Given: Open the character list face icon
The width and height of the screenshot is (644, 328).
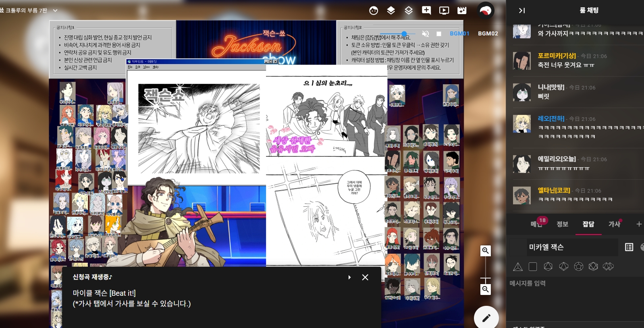Looking at the screenshot, I should pos(374,10).
